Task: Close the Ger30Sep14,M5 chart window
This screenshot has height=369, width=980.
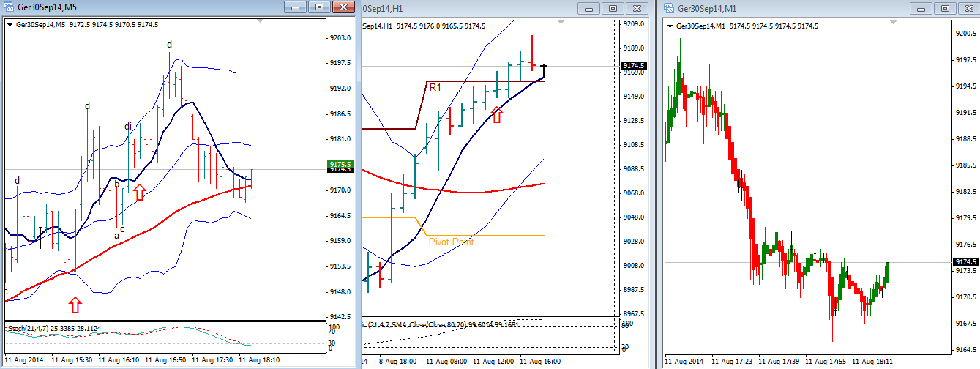Action: click(344, 7)
